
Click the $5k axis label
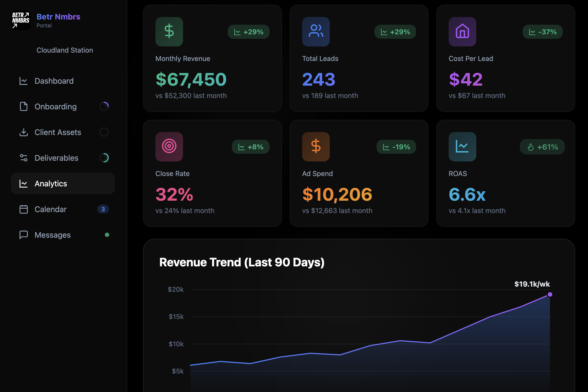pyautogui.click(x=178, y=371)
